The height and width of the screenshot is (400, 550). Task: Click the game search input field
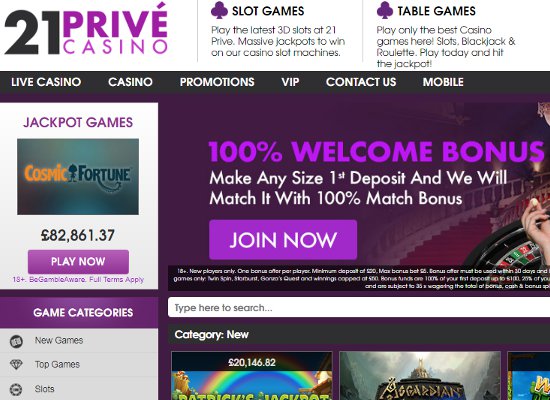[x=359, y=308]
